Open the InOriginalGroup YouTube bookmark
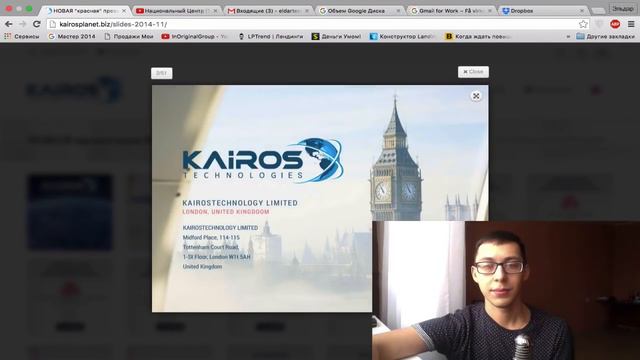This screenshot has width=640, height=360. click(194, 37)
